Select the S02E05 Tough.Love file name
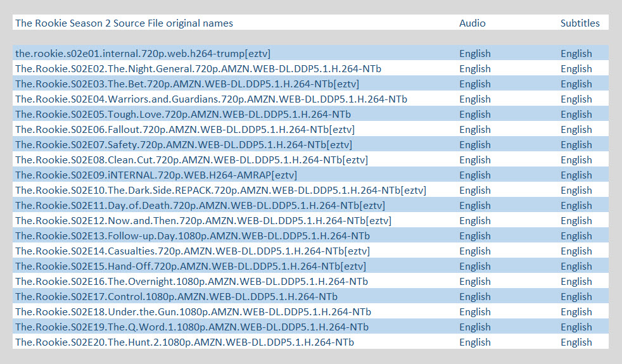Screen dimensions: 622x364 (x=183, y=114)
